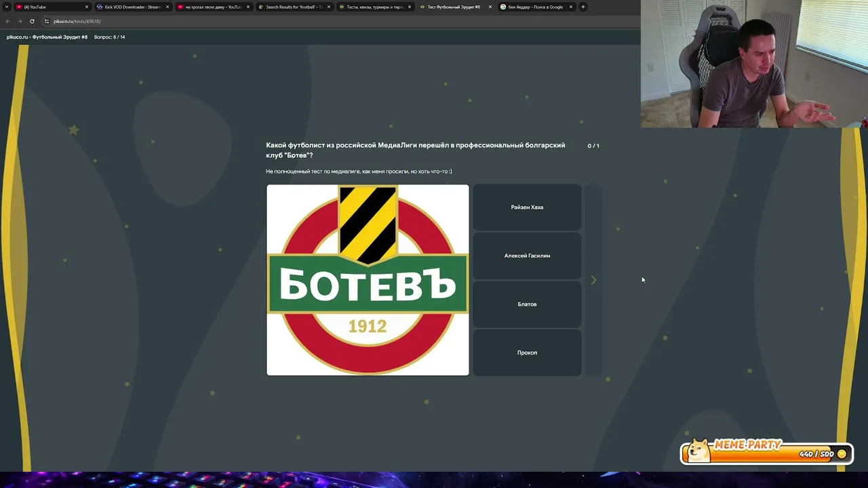The width and height of the screenshot is (868, 488).
Task: Go to the next question arrow
Action: [593, 280]
